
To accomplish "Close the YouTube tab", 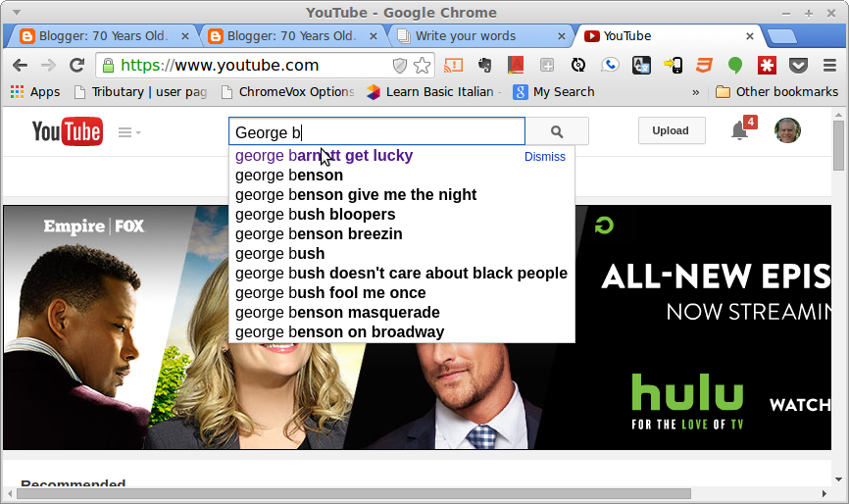I will (750, 36).
